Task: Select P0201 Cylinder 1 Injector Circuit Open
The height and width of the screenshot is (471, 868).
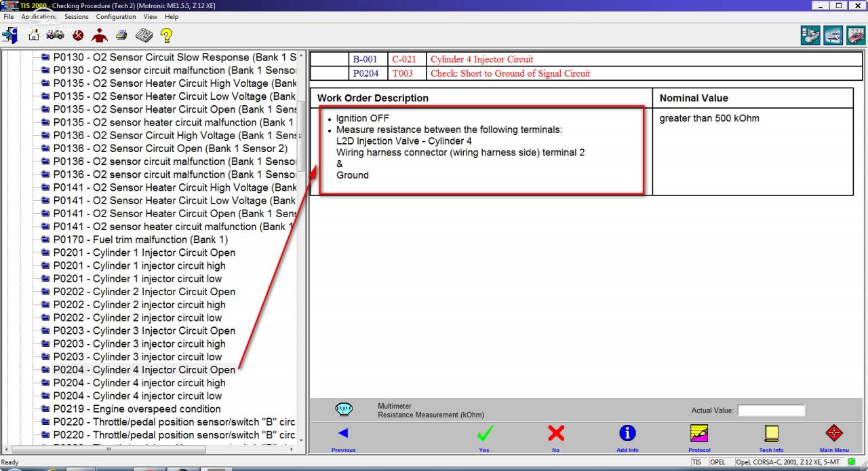Action: 144,252
